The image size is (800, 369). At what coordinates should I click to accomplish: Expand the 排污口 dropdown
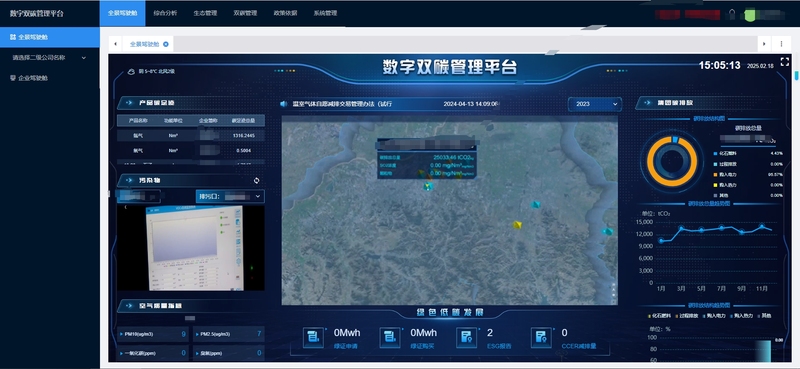[x=230, y=196]
